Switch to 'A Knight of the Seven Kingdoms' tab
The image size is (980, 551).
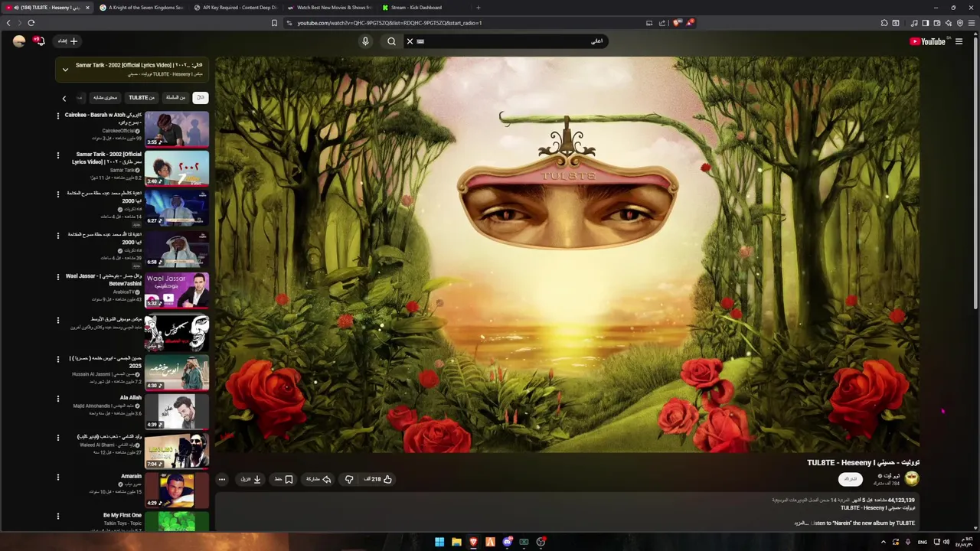(140, 8)
